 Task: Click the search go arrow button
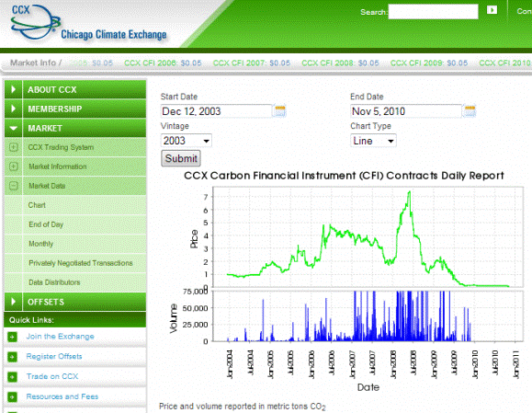492,10
